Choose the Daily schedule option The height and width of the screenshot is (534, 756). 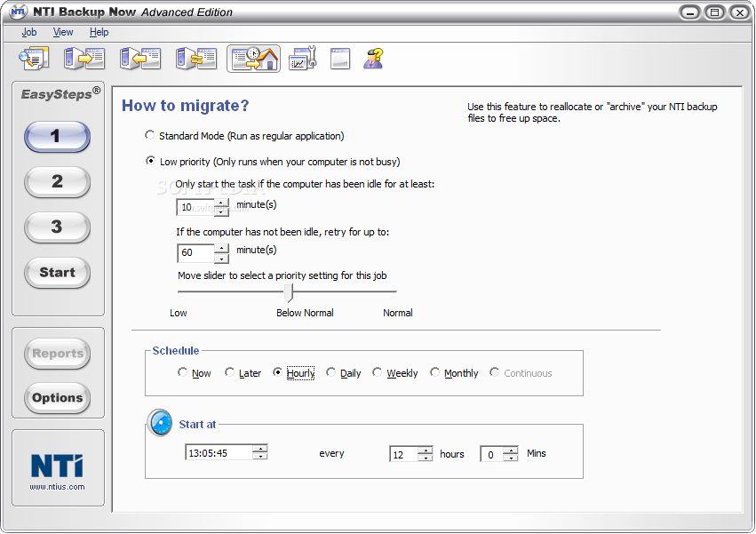coord(330,372)
